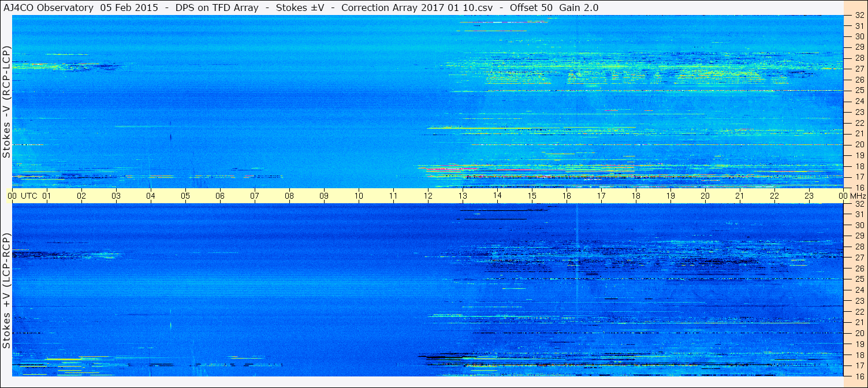868x388 pixels.
Task: Click the 21 MHz label of Stokes +V panel
Action: point(859,322)
